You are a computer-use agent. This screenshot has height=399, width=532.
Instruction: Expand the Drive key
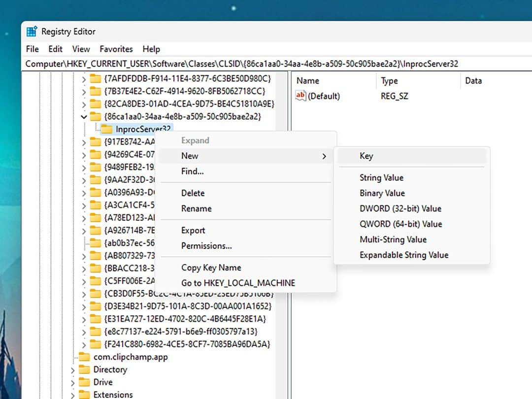(72, 383)
